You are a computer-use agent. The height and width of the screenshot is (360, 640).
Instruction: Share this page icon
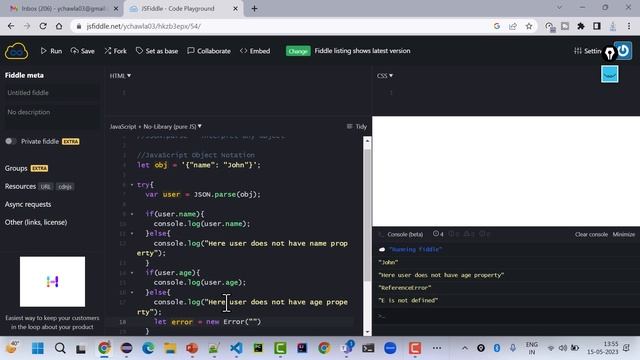(513, 26)
